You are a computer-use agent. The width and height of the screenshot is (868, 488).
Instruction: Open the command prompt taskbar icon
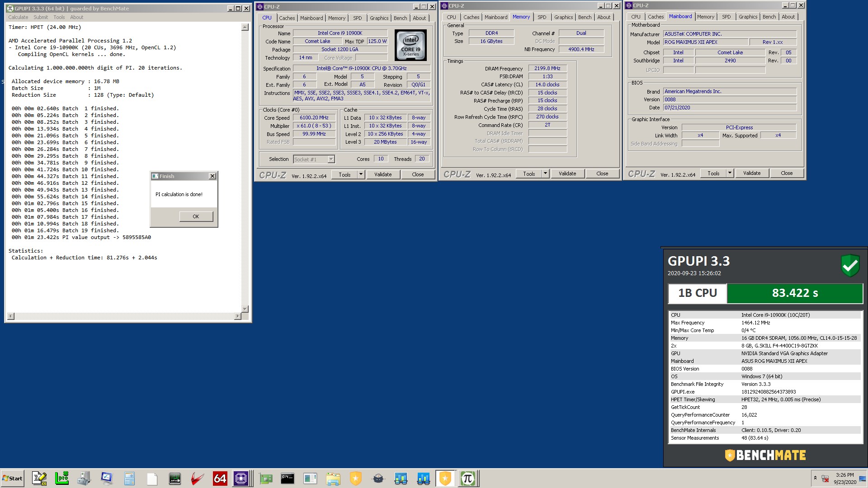pos(288,478)
